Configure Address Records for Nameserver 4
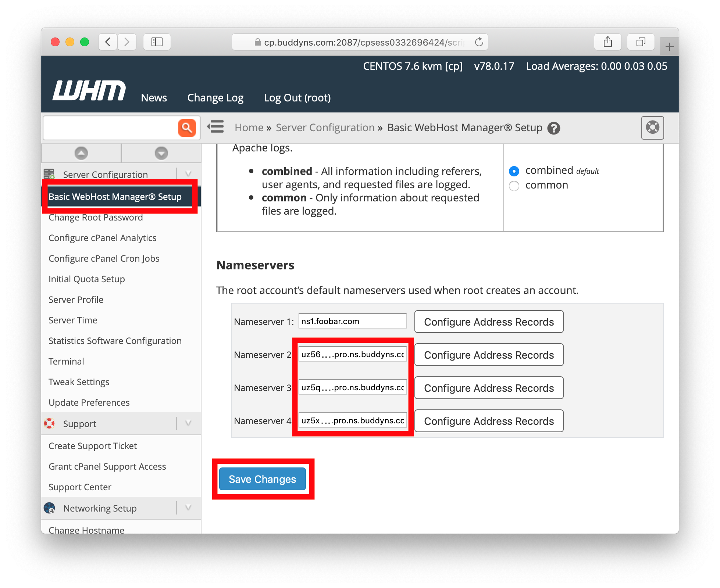Image resolution: width=720 pixels, height=588 pixels. point(489,421)
